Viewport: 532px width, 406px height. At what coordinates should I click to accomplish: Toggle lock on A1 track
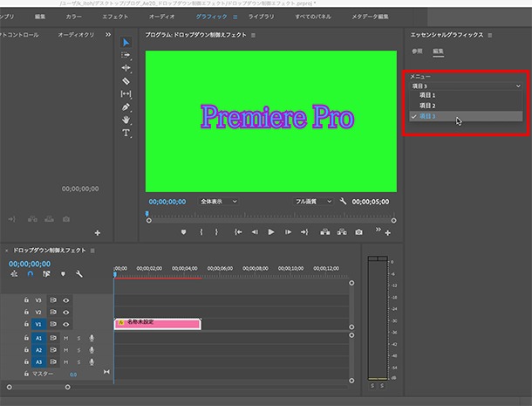coord(26,338)
